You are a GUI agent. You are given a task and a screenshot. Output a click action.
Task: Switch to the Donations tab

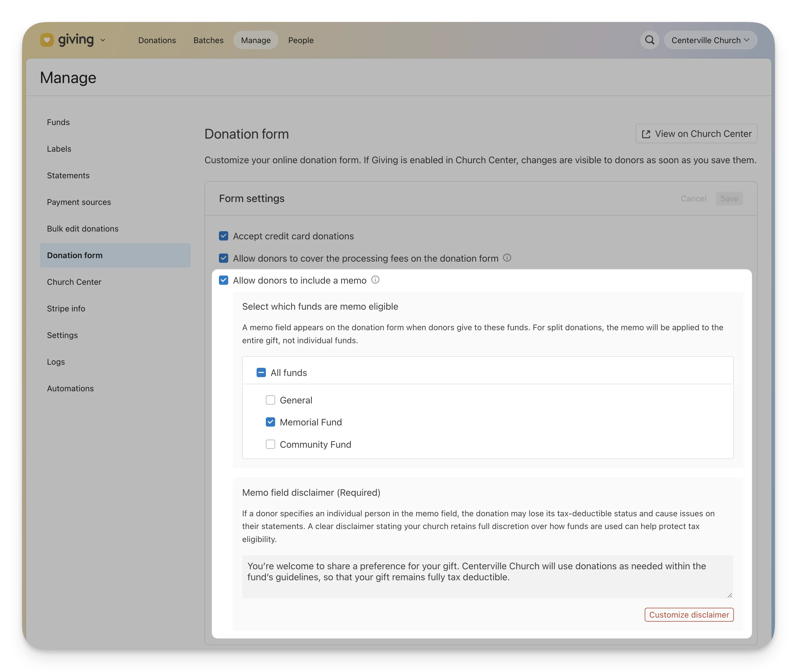tap(157, 40)
